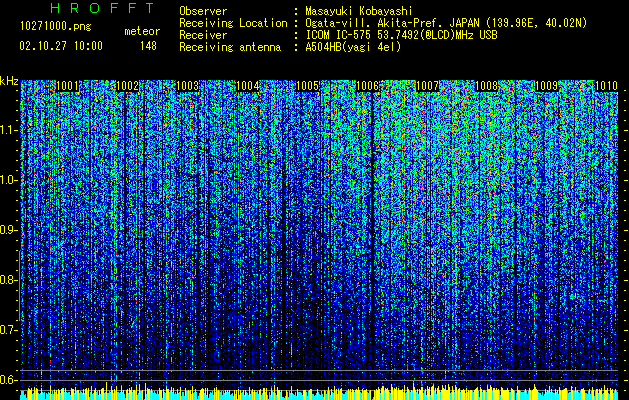Click the 1.1 frequency axis label
629x400 pixels.
[x=9, y=130]
